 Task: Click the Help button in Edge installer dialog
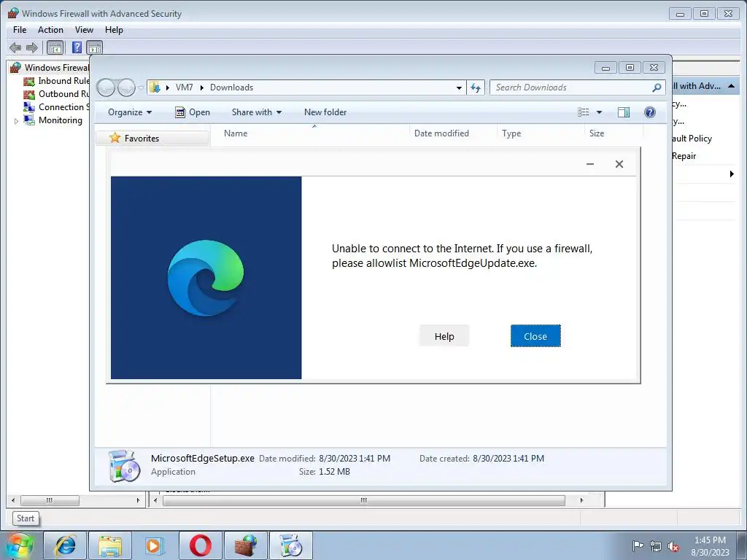coord(444,336)
